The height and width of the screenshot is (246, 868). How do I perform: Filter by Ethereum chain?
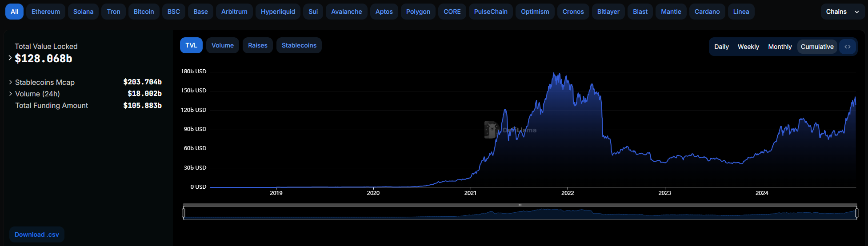click(x=46, y=12)
